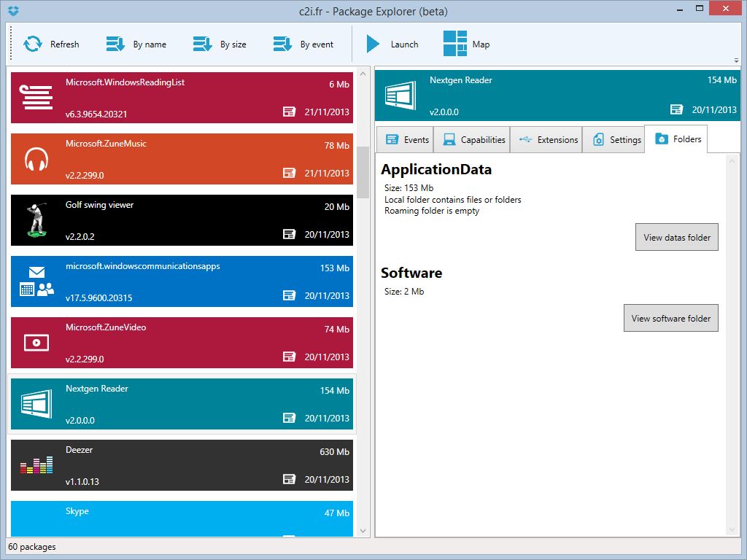Sort packages via By event label

point(317,44)
